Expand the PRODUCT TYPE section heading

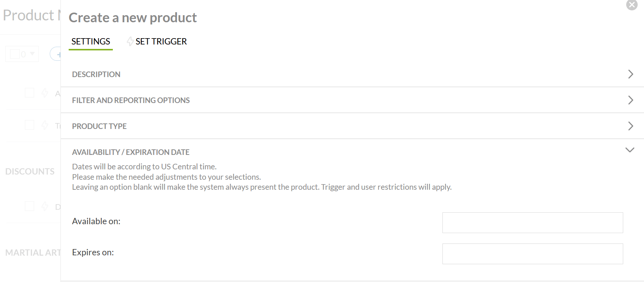coord(99,126)
